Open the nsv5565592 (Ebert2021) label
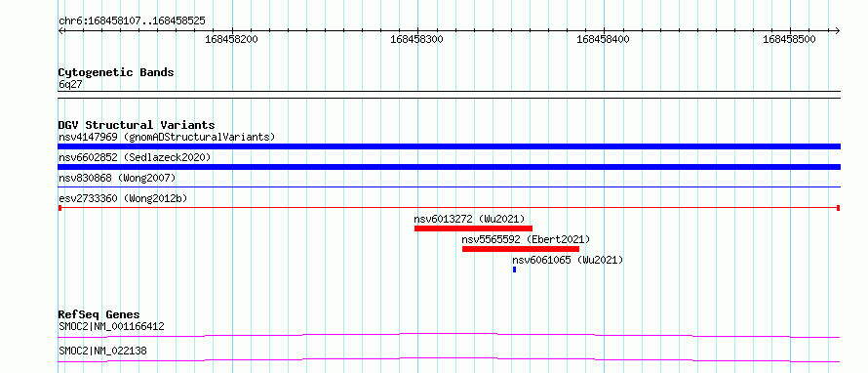The height and width of the screenshot is (373, 868). point(526,239)
